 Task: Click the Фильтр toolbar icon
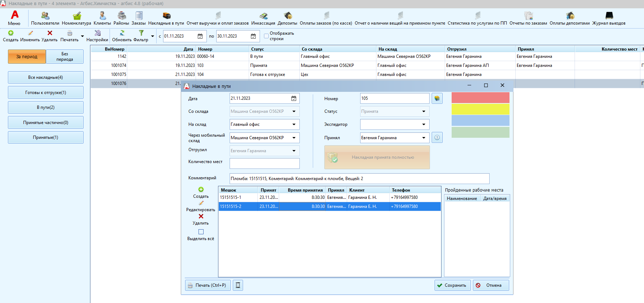coord(141,36)
